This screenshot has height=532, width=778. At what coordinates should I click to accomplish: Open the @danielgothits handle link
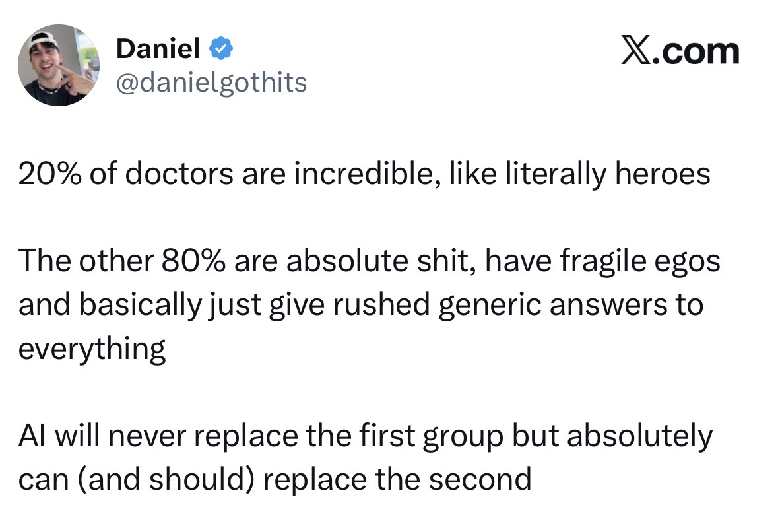tap(211, 83)
